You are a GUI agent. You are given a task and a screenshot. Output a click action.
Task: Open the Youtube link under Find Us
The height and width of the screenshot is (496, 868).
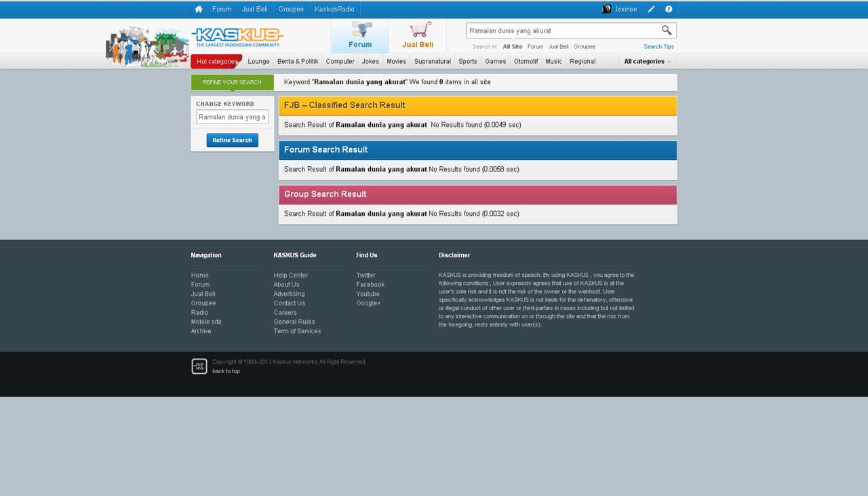coord(368,294)
